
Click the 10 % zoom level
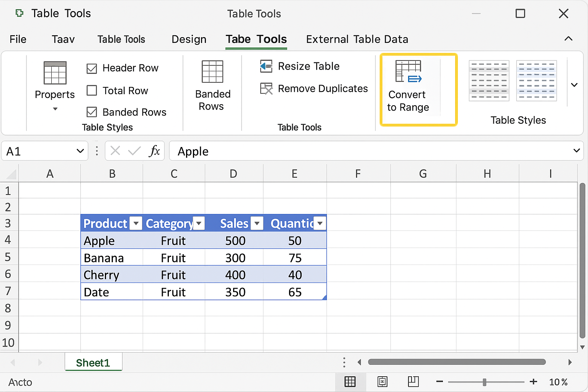tap(559, 382)
